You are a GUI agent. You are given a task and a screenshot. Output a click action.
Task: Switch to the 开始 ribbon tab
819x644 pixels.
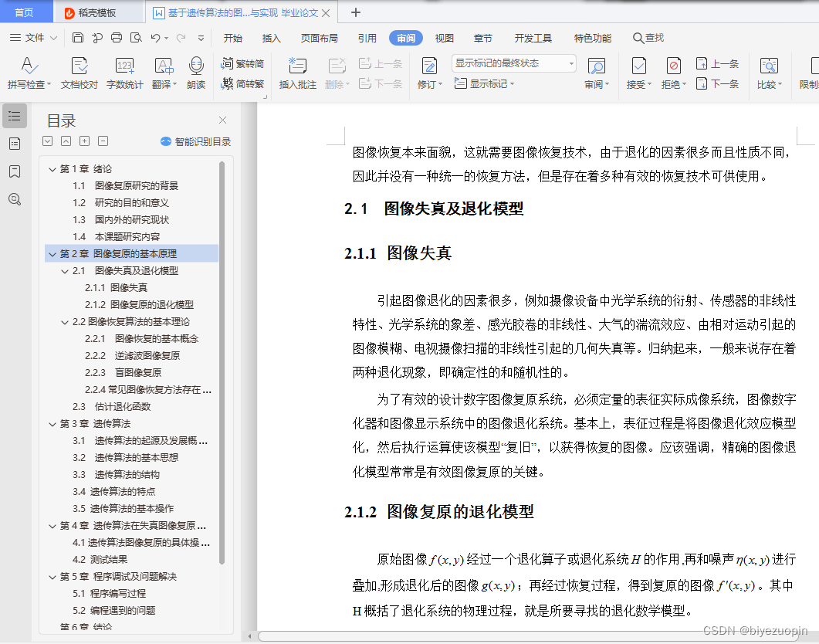coord(233,38)
